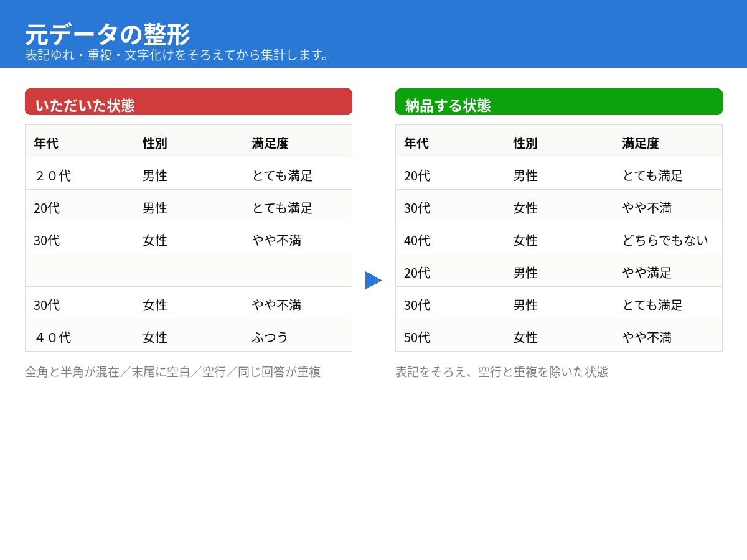Image resolution: width=747 pixels, height=560 pixels.
Task: Click とても満足 in the full-width ２０代 row
Action: tap(282, 175)
